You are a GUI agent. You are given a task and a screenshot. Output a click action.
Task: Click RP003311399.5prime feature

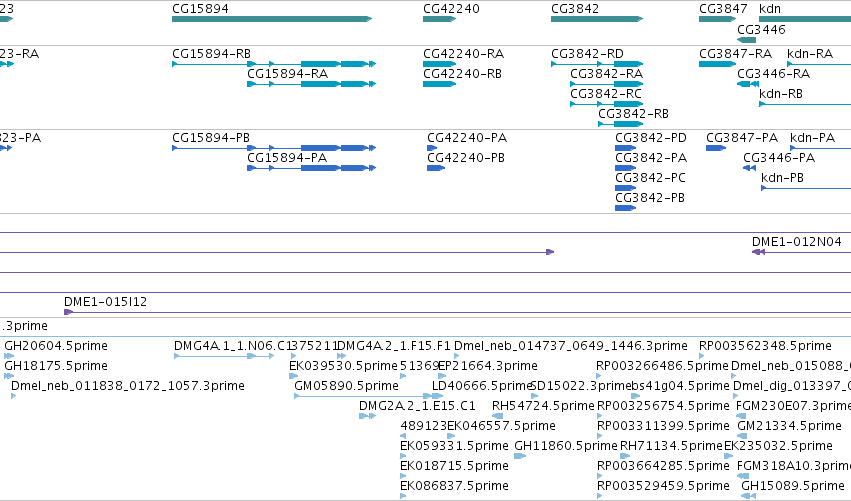click(600, 436)
